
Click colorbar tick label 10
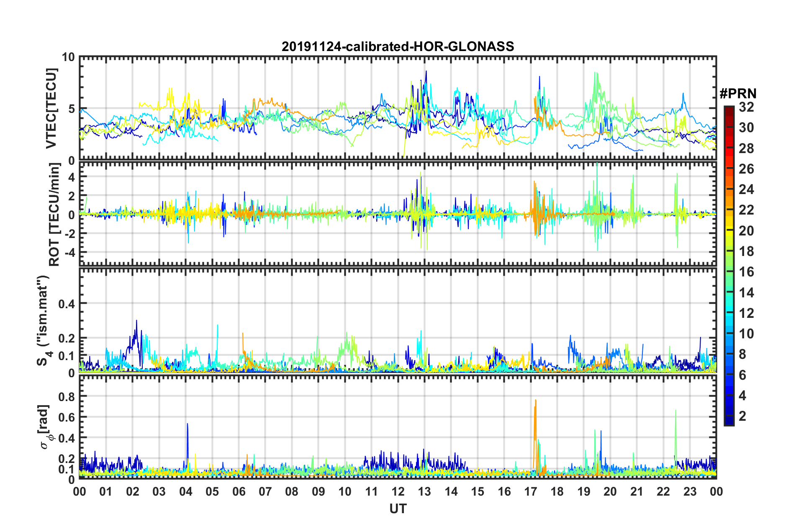[746, 334]
